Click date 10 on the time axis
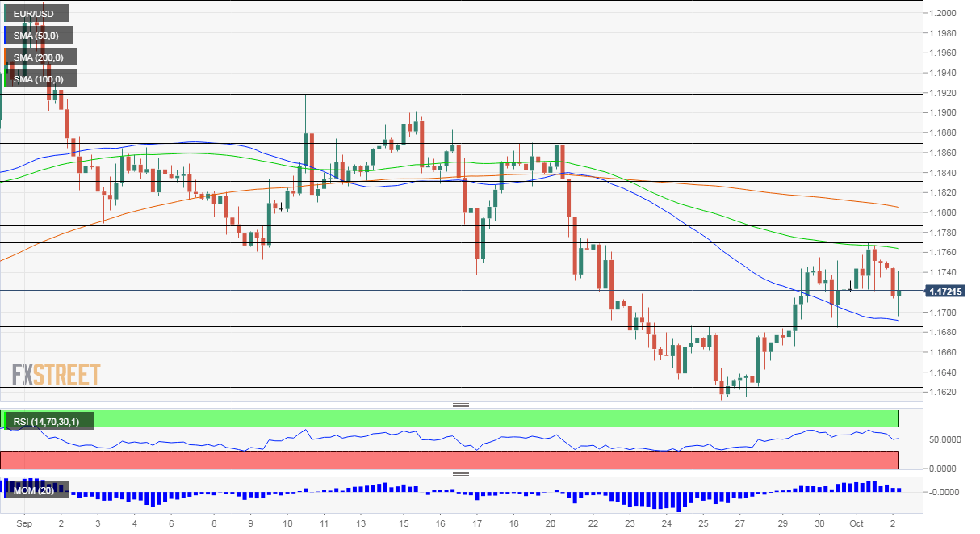This screenshot has height=534, width=980. pyautogui.click(x=287, y=523)
